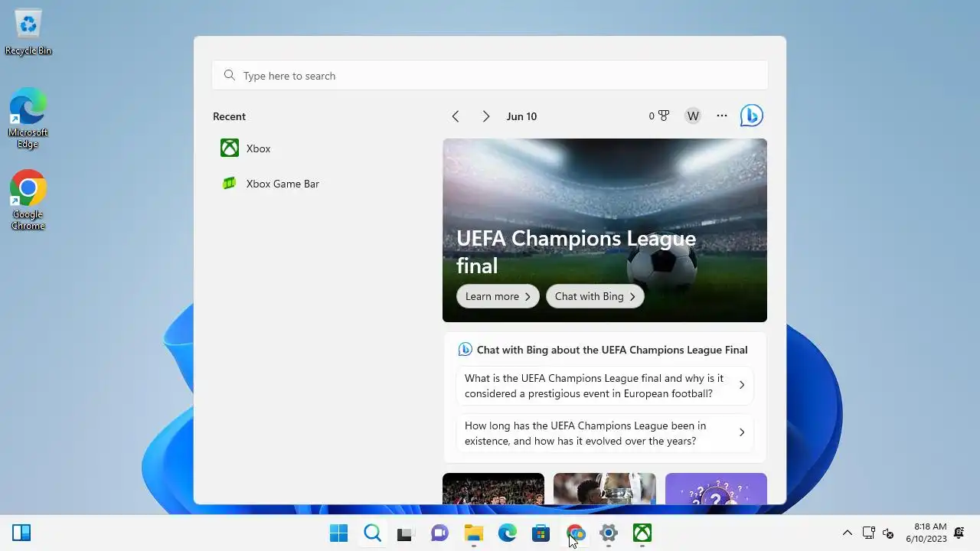980x551 pixels.
Task: Expand chevron of prestigious event question
Action: (x=741, y=386)
